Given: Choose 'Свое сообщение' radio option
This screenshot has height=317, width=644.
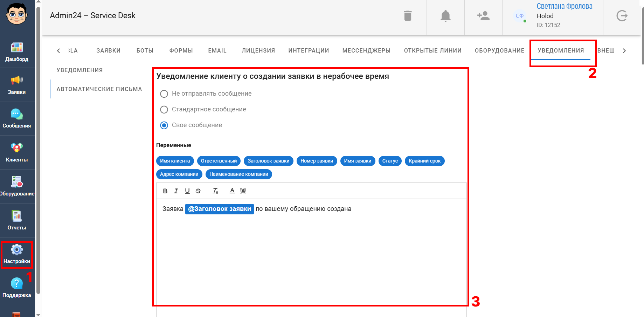Looking at the screenshot, I should [164, 125].
